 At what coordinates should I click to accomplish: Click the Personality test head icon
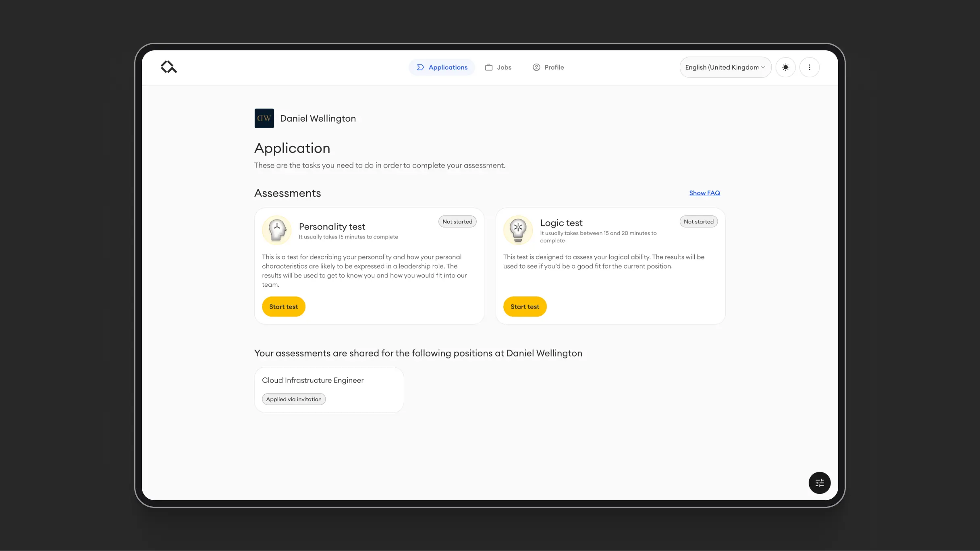point(277,230)
